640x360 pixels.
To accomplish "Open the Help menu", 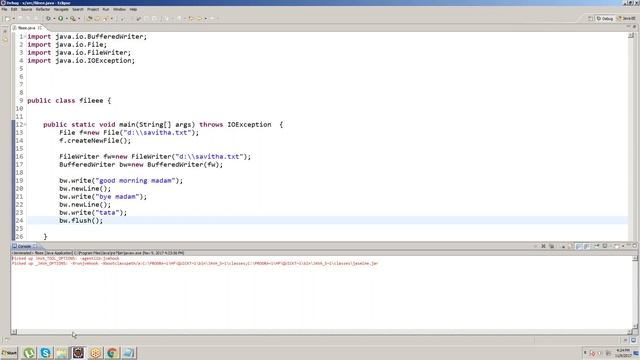I will (x=133, y=9).
